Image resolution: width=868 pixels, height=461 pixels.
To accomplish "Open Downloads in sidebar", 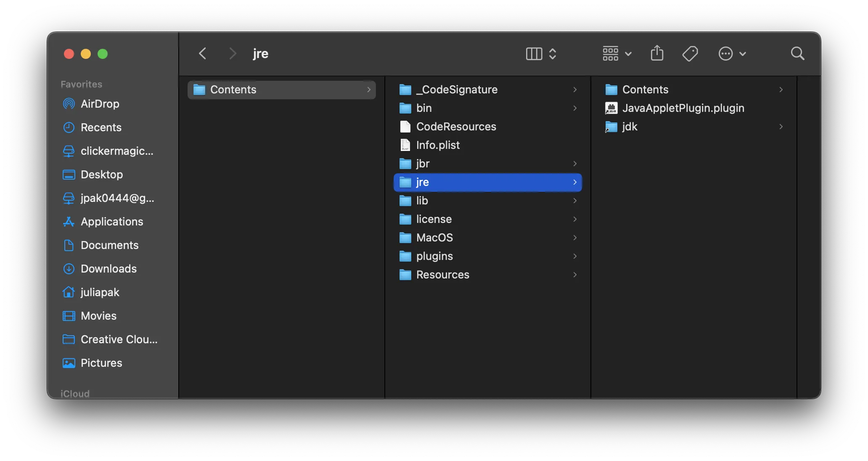I will pyautogui.click(x=108, y=269).
